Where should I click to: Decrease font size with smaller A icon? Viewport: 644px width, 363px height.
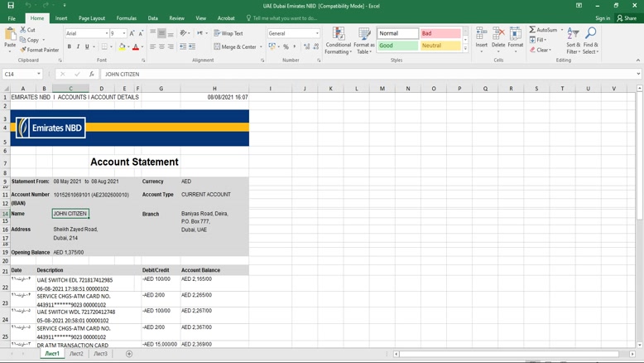coord(141,33)
